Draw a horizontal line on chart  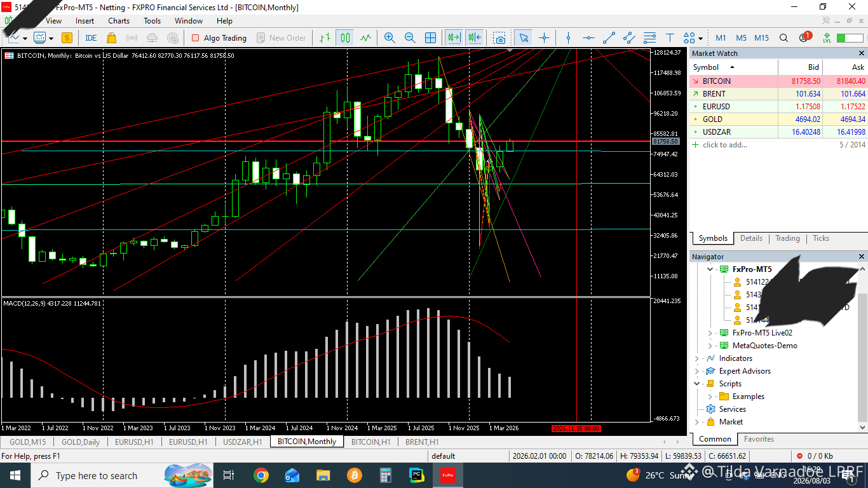[588, 38]
